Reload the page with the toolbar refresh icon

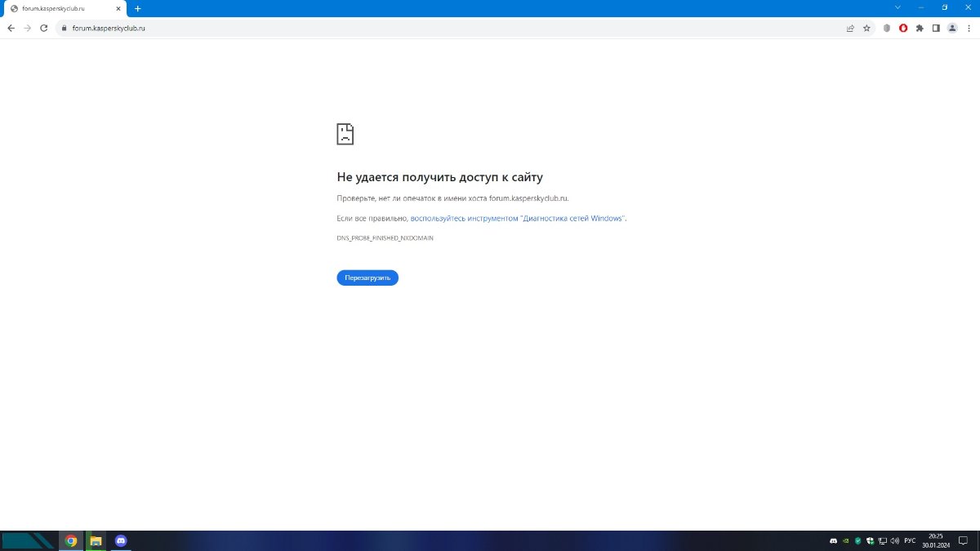[43, 28]
